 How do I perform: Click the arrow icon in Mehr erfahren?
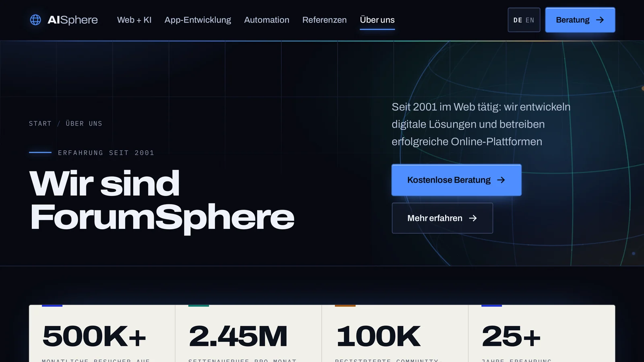pos(473,218)
